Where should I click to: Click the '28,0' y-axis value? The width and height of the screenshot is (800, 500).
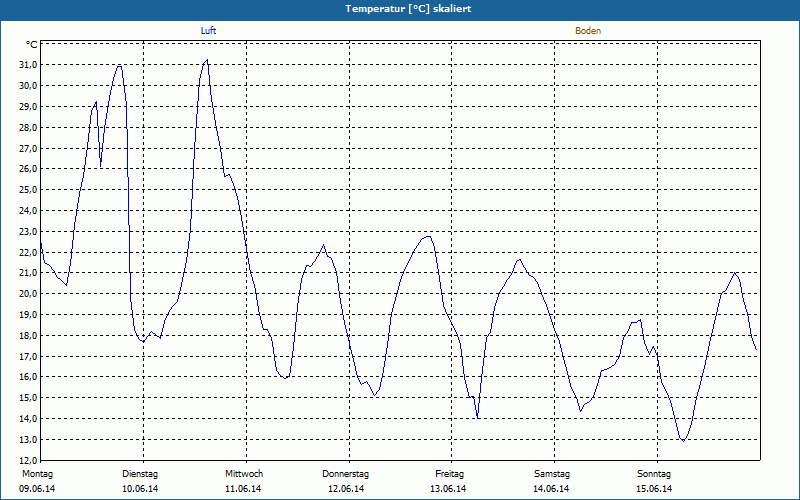[x=28, y=128]
